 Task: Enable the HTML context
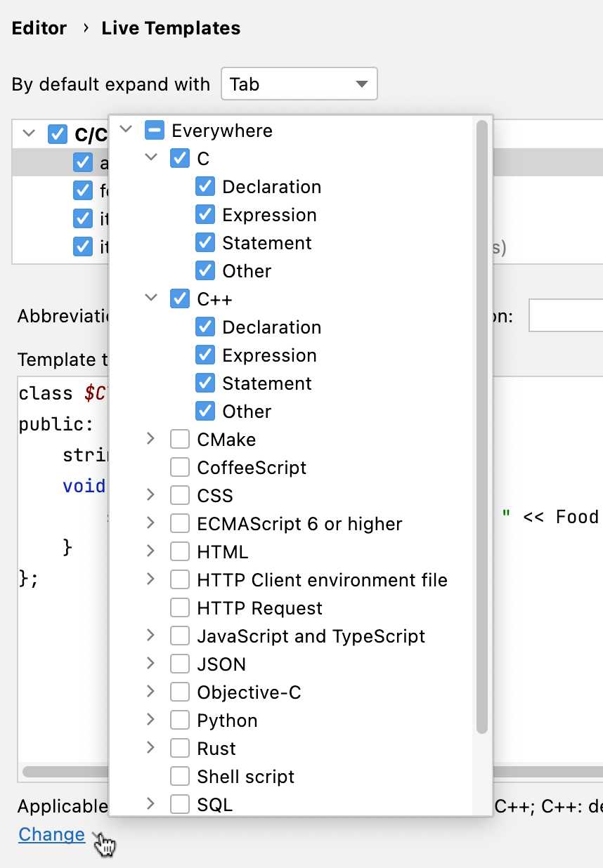(x=179, y=551)
